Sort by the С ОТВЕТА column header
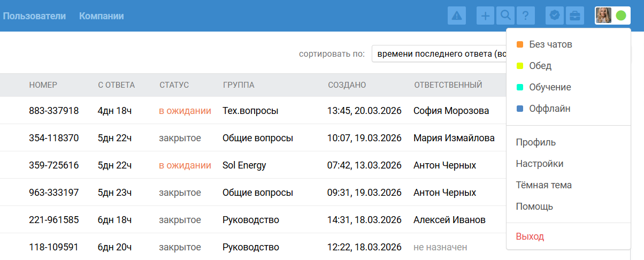 (x=117, y=85)
